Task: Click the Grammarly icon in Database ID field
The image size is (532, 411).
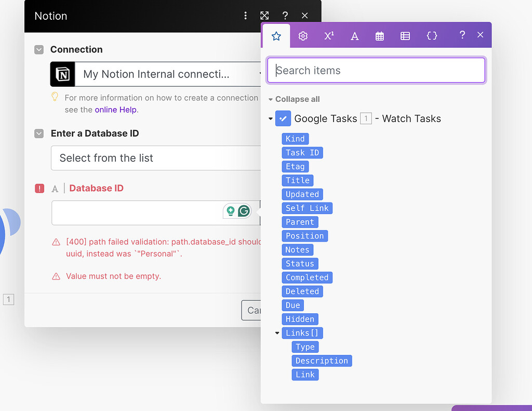Action: point(244,211)
